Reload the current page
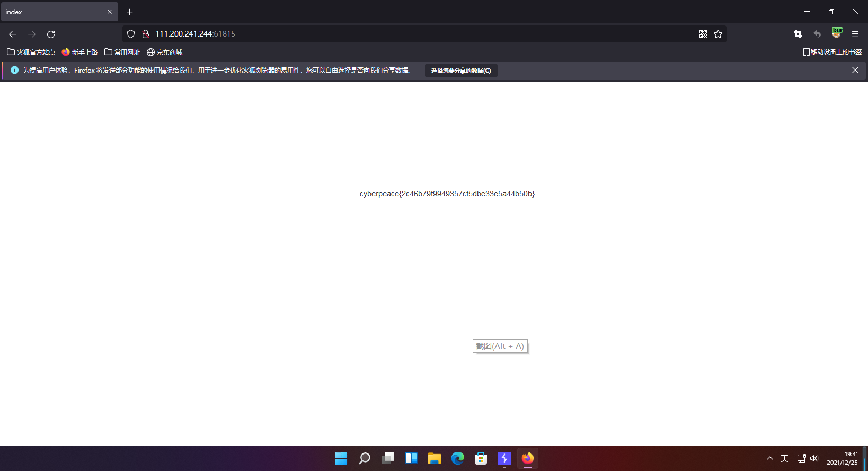Viewport: 868px width, 471px height. point(51,34)
